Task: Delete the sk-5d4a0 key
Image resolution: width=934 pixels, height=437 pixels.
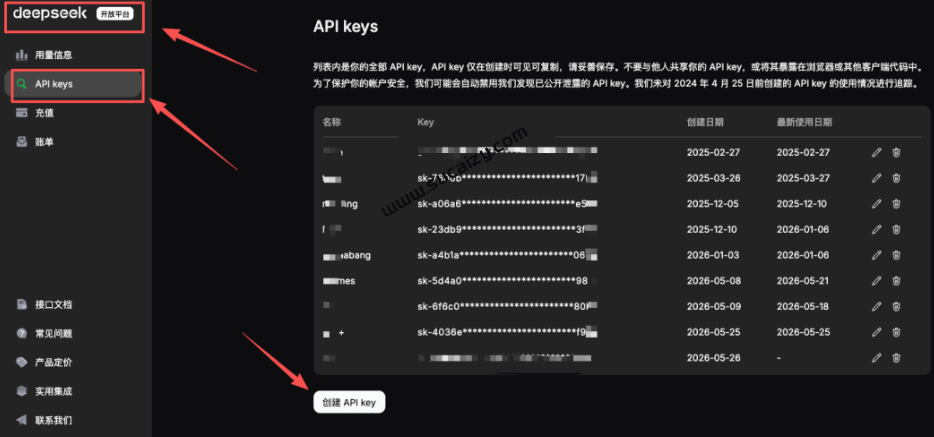Action: (896, 280)
